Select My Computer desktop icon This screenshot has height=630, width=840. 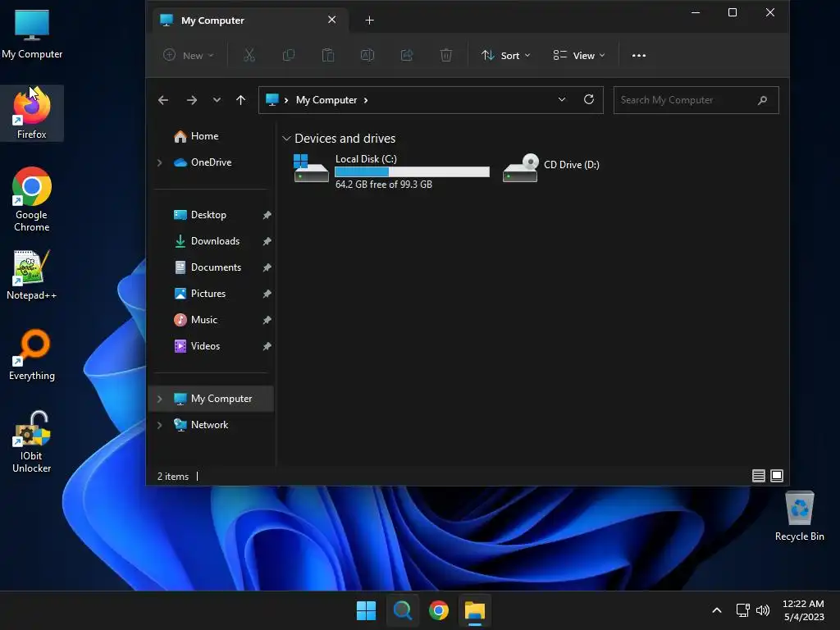pos(32,34)
